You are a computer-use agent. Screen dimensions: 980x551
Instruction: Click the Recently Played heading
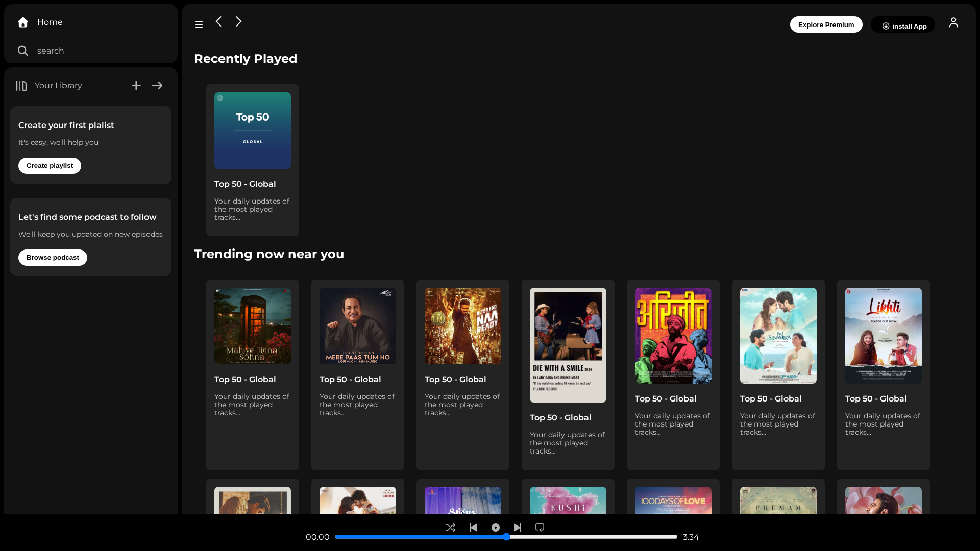[x=246, y=59]
